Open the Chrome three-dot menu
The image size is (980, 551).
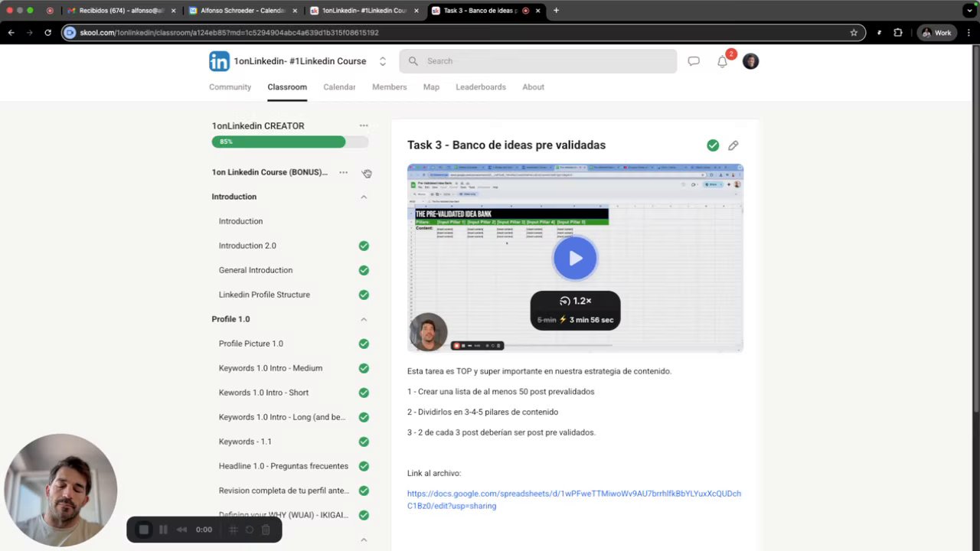pos(969,33)
